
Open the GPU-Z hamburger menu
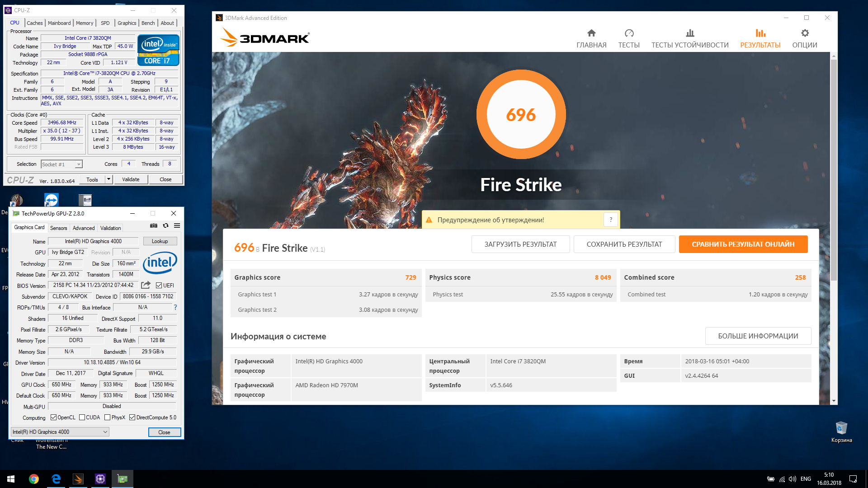click(x=177, y=225)
